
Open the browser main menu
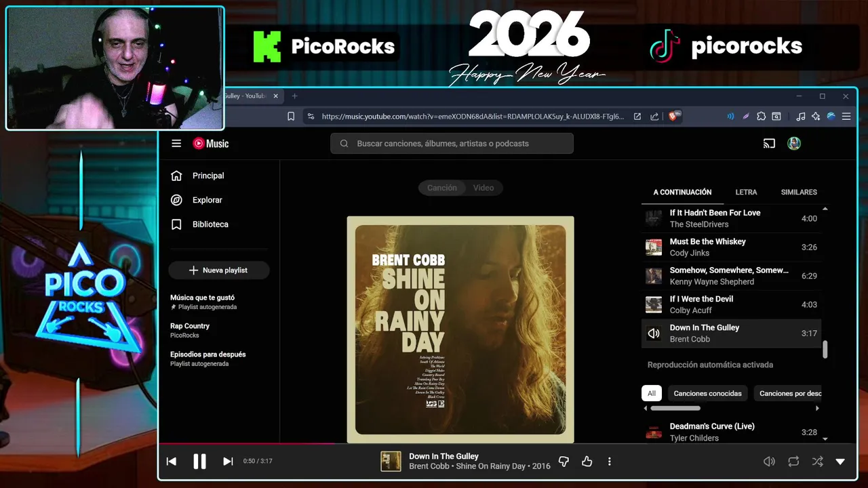tap(846, 117)
